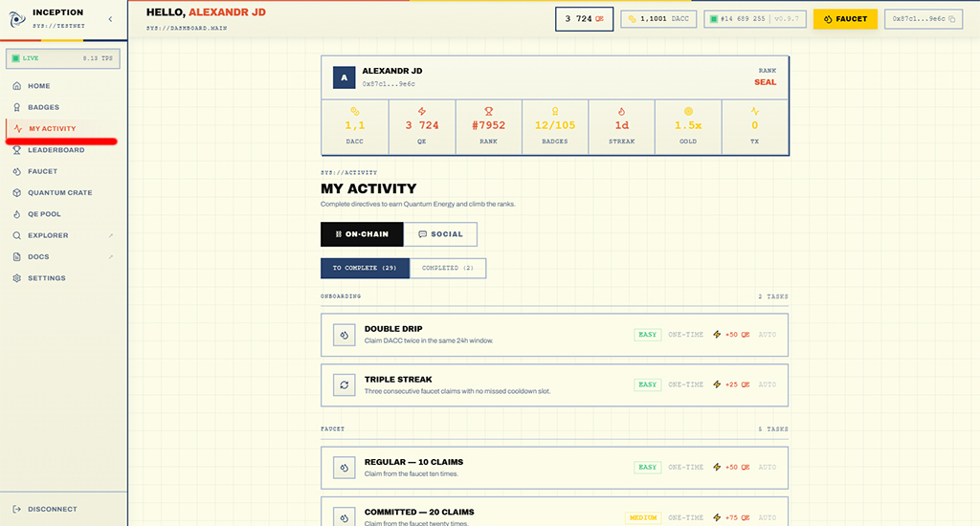This screenshot has height=526, width=980.
Task: Open Faucet from the sidebar
Action: click(42, 171)
